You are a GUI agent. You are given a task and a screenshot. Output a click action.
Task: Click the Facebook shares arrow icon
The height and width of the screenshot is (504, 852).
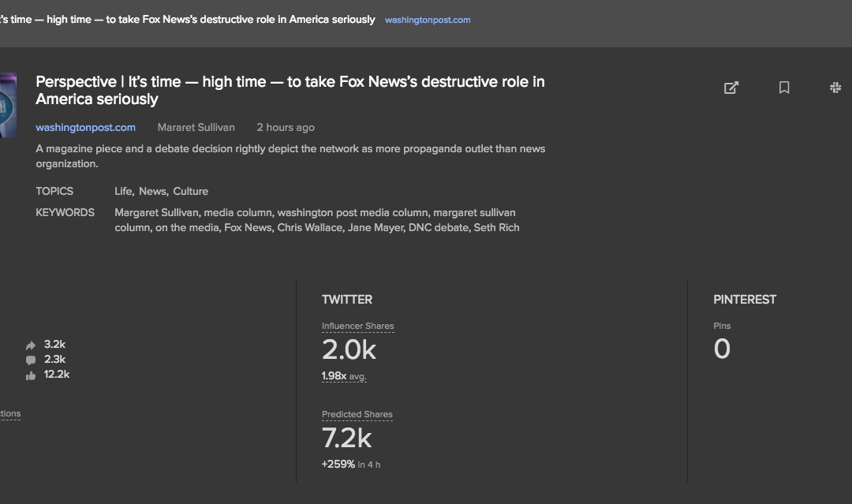tap(31, 345)
